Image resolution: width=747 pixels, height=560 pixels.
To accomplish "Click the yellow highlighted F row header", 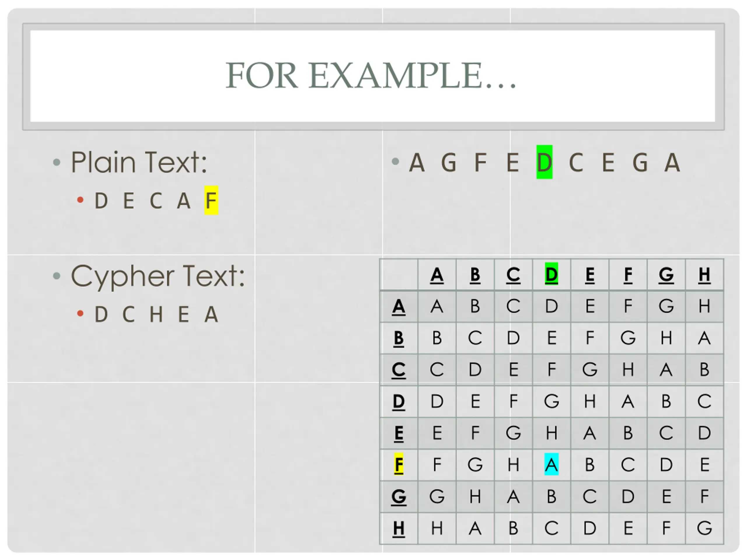I will point(399,464).
